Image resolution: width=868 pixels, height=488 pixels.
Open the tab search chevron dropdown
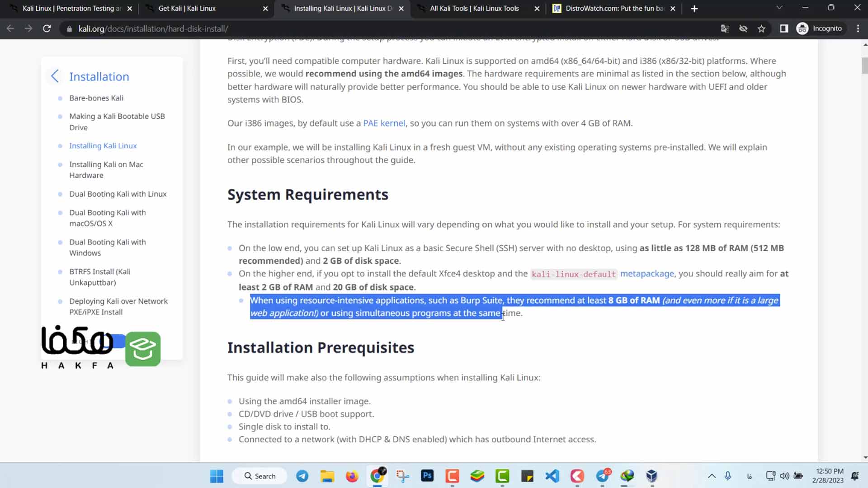click(779, 8)
